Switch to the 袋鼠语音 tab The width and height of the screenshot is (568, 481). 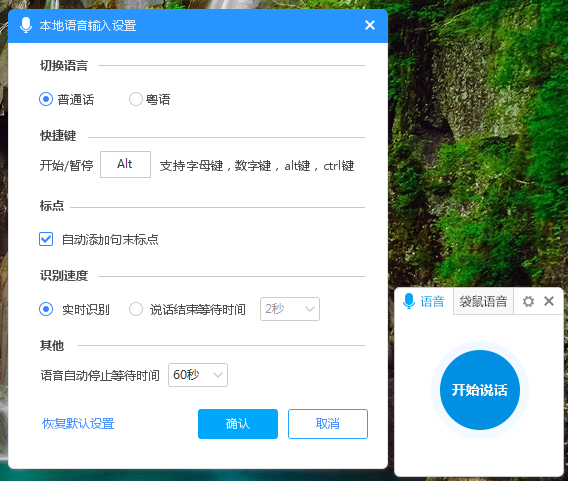[483, 301]
